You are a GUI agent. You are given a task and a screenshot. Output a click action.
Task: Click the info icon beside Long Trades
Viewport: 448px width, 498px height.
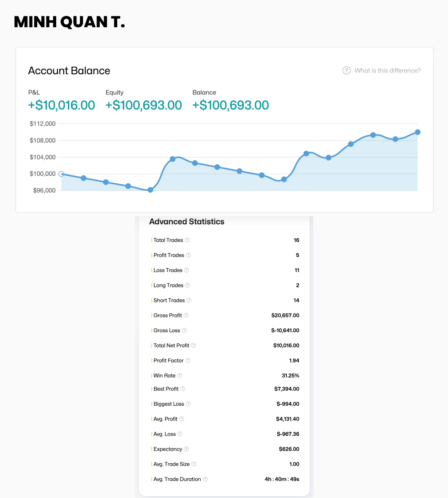(188, 285)
